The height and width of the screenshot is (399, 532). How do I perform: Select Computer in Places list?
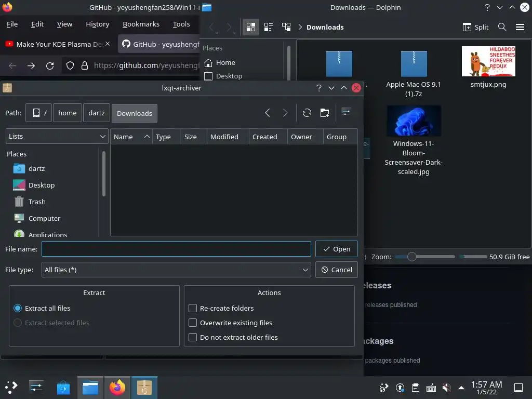37,219
